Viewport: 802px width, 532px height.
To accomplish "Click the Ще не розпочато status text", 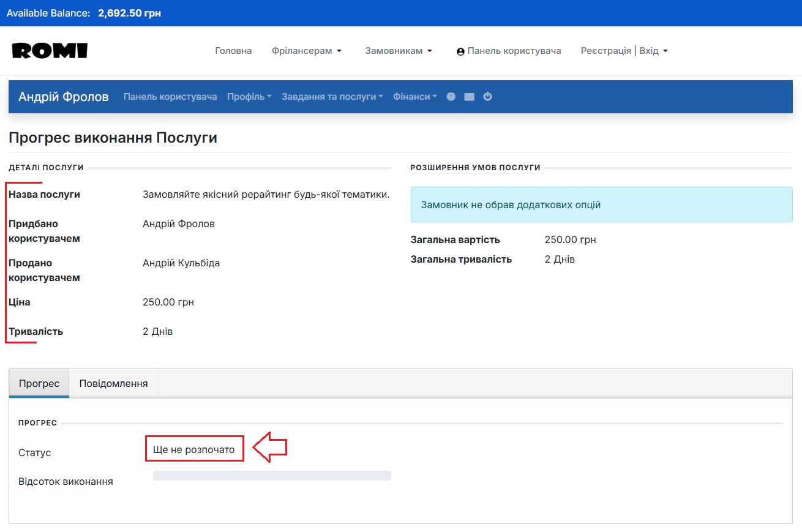I will 194,449.
